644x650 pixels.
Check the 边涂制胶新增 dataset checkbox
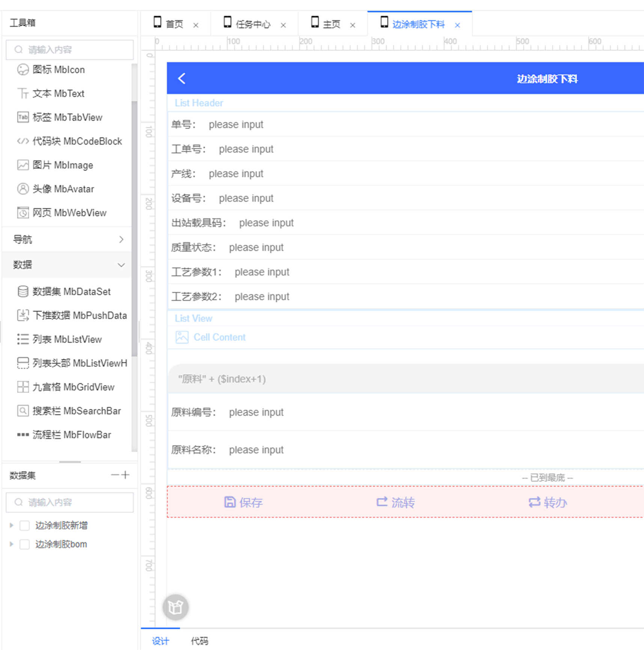coord(25,525)
